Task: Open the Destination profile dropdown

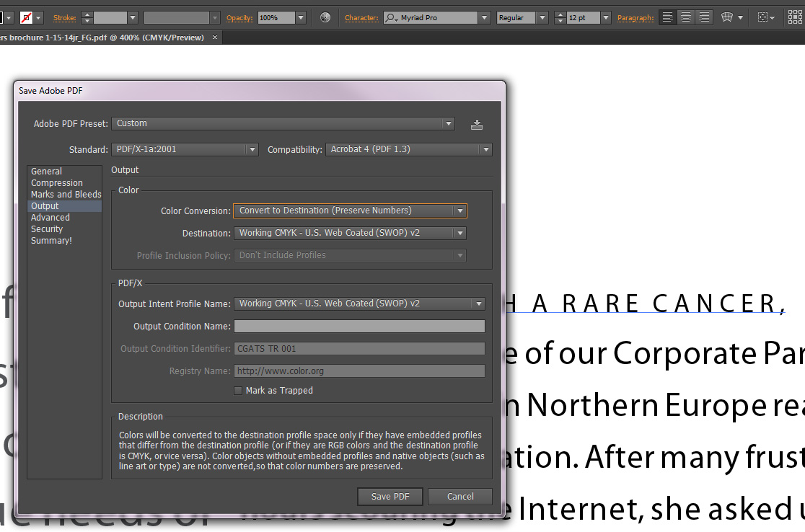Action: point(459,233)
